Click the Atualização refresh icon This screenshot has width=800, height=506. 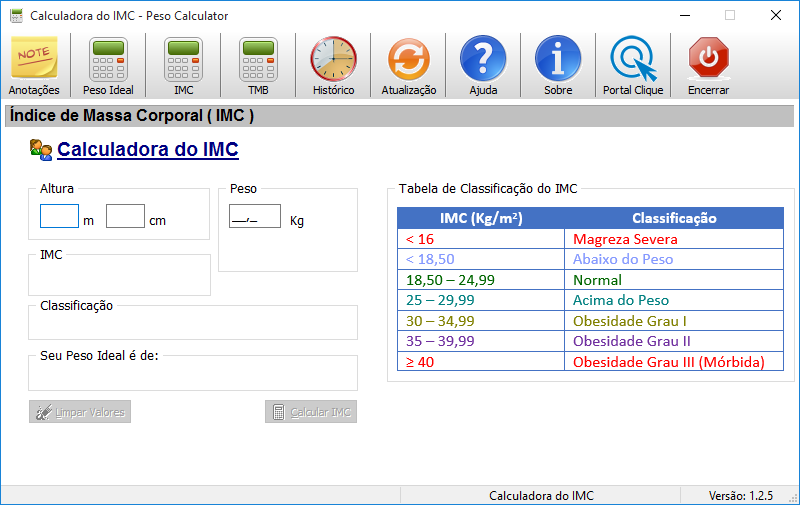408,60
